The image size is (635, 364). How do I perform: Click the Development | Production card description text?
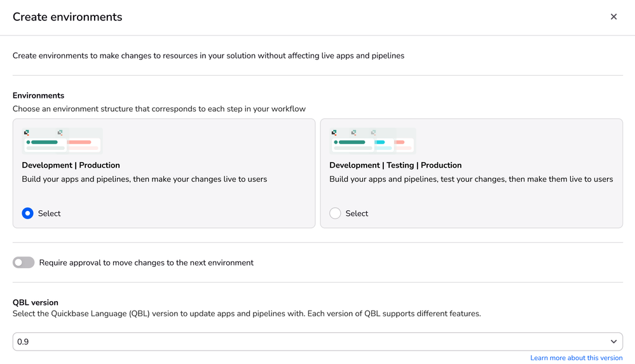(144, 179)
